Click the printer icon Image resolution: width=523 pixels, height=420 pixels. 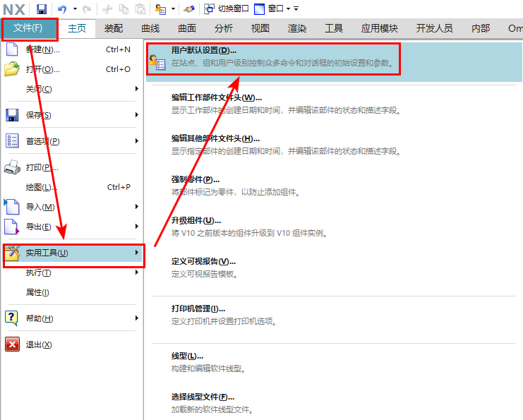[x=12, y=167]
